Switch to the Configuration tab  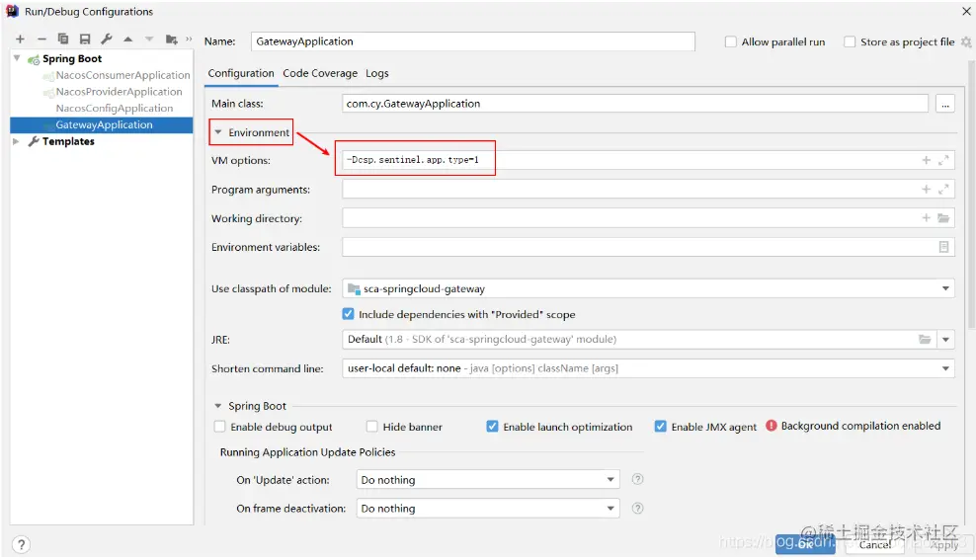coord(241,73)
